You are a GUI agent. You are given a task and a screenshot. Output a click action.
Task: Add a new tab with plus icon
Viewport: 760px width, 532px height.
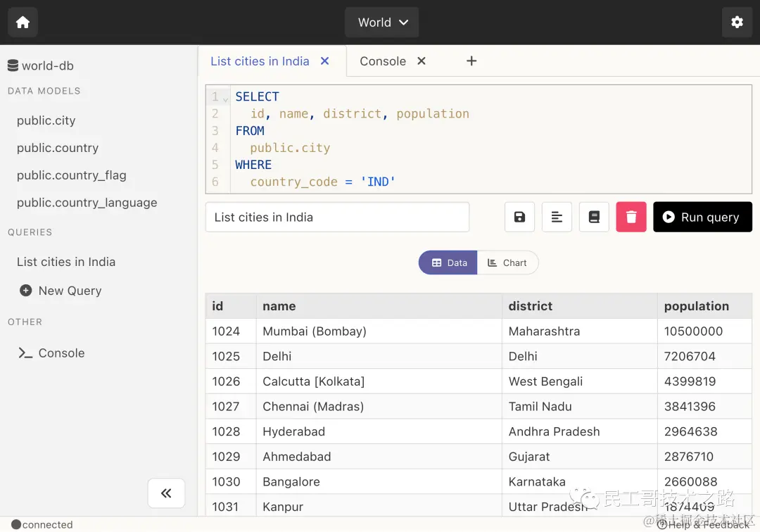click(471, 61)
